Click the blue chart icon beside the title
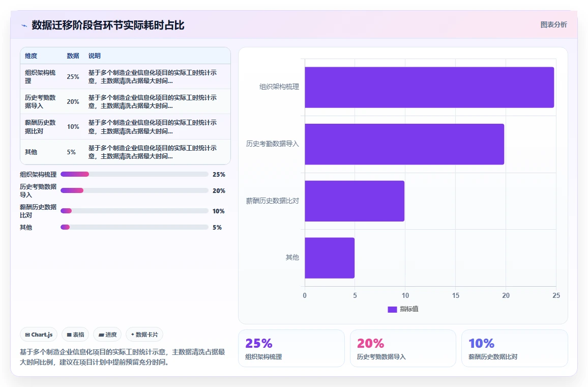The image size is (588, 387). 24,25
